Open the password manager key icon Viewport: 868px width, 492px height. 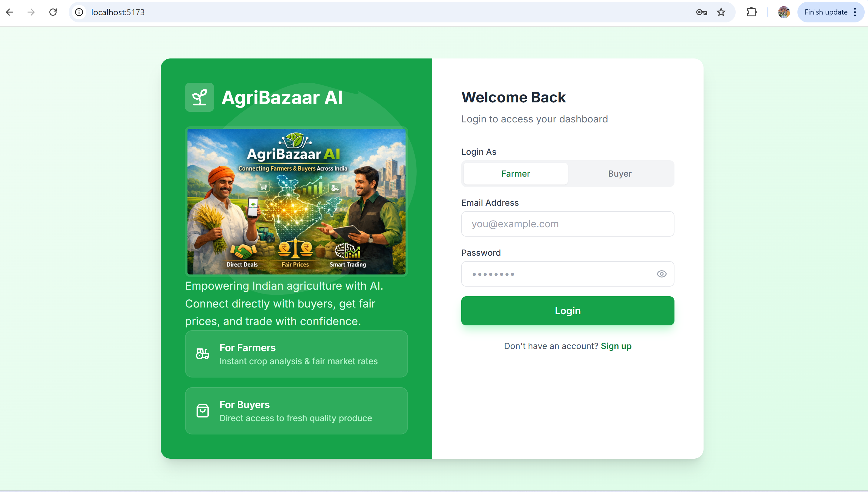pyautogui.click(x=701, y=12)
